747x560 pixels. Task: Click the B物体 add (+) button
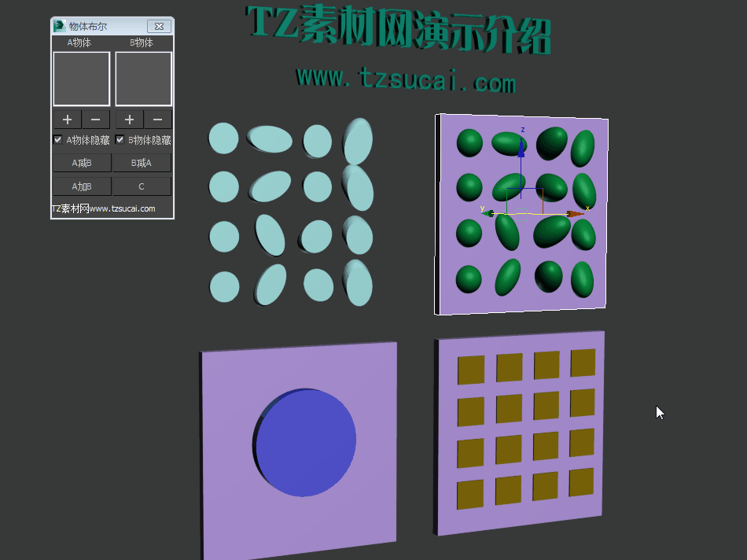(129, 119)
